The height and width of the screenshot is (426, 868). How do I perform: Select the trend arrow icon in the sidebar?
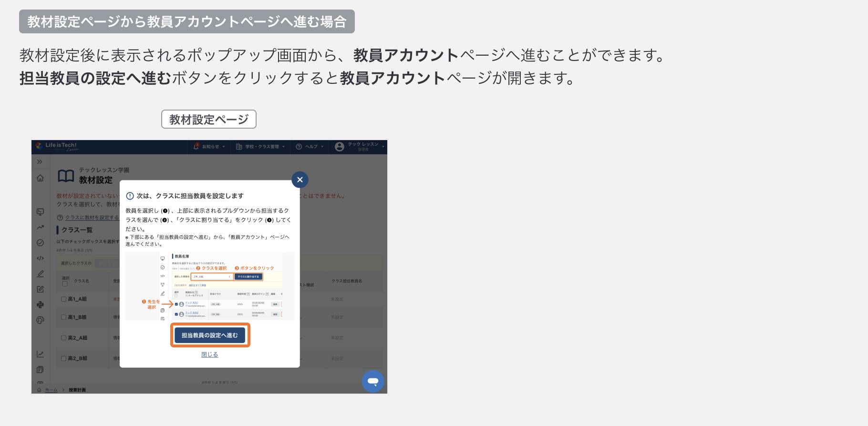click(x=40, y=227)
